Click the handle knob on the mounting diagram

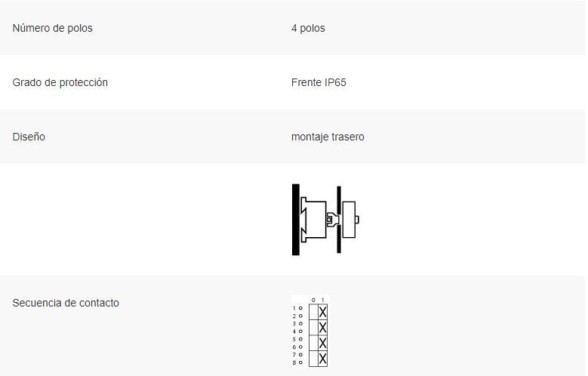(x=349, y=220)
